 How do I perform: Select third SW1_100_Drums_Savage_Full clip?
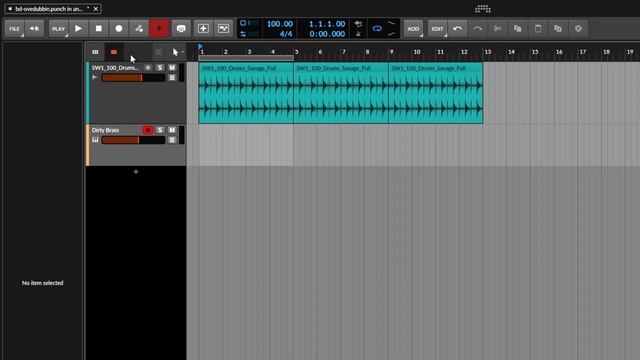pos(436,93)
